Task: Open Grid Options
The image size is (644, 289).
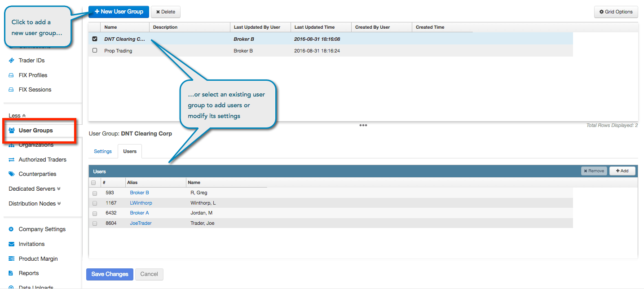Action: pos(616,12)
